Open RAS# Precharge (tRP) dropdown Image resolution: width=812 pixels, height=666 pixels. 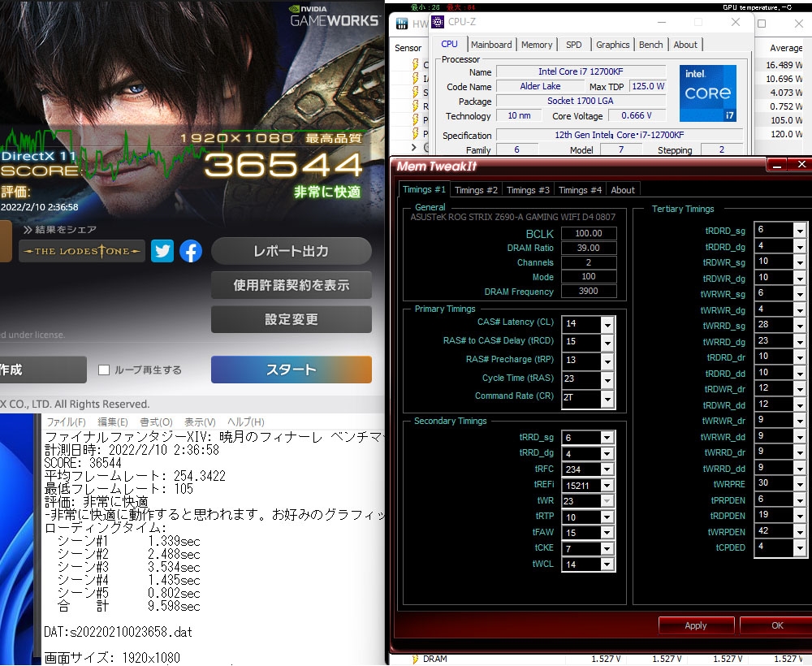607,361
